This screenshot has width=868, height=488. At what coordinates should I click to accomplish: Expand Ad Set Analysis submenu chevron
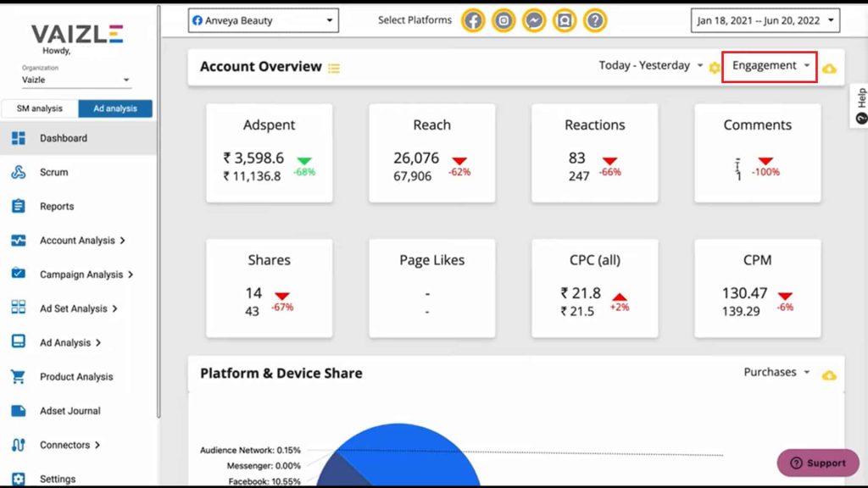(x=115, y=308)
